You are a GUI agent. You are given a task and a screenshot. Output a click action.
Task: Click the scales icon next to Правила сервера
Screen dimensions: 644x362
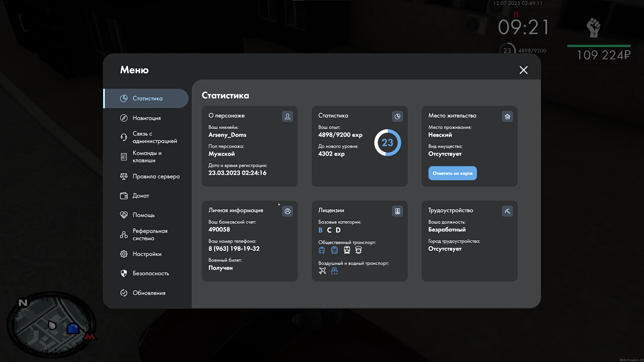[x=124, y=176]
